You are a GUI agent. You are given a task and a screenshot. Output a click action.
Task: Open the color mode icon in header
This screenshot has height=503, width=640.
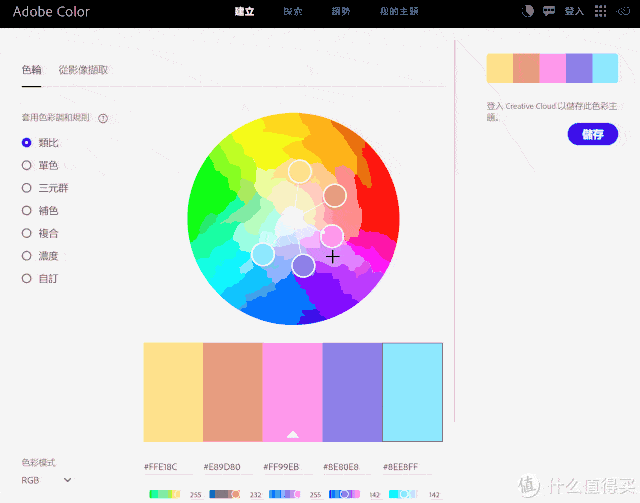pyautogui.click(x=528, y=12)
